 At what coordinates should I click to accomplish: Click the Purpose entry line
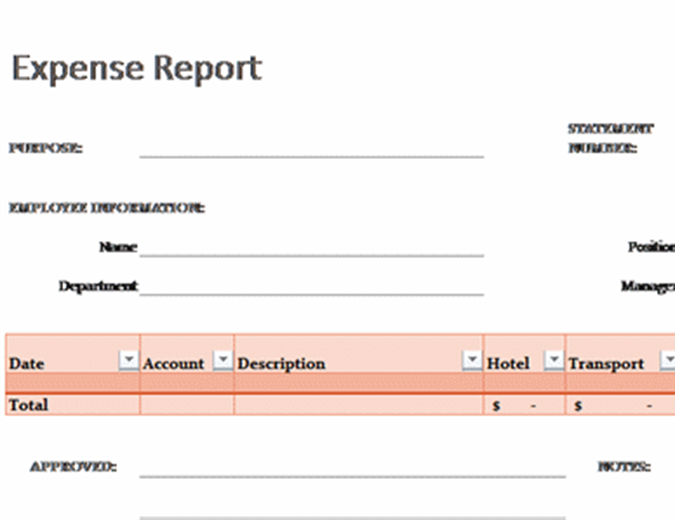[x=311, y=149]
